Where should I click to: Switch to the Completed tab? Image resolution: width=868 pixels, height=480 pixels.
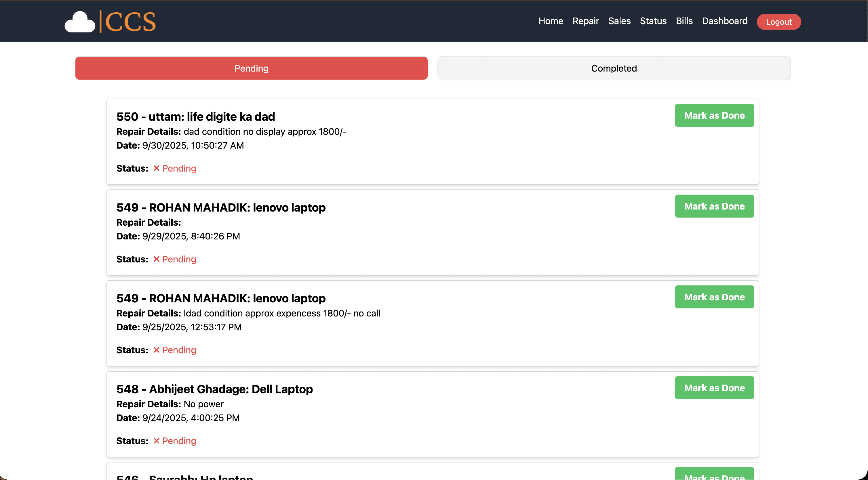coord(614,68)
